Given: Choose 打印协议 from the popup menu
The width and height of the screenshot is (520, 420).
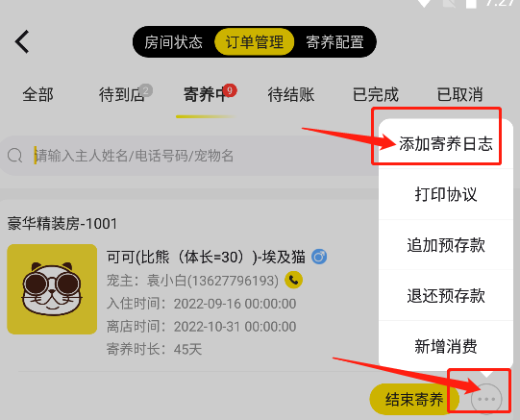Looking at the screenshot, I should 446,194.
